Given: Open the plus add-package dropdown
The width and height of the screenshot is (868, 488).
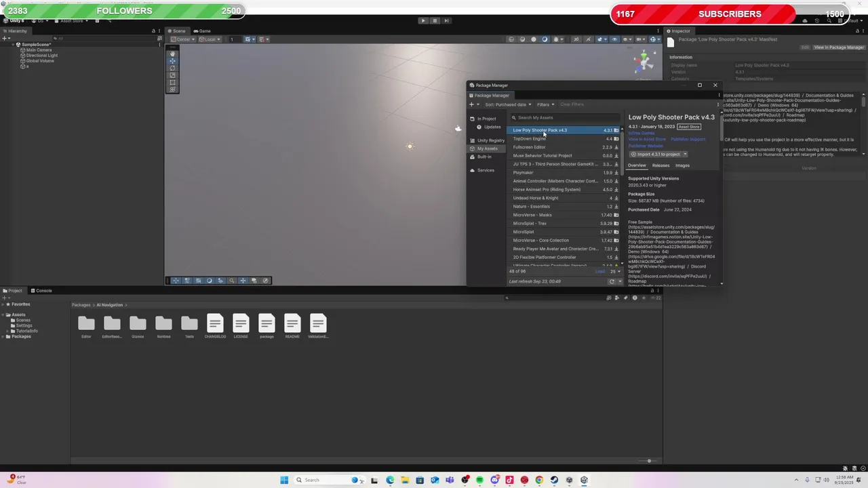Looking at the screenshot, I should pyautogui.click(x=473, y=104).
